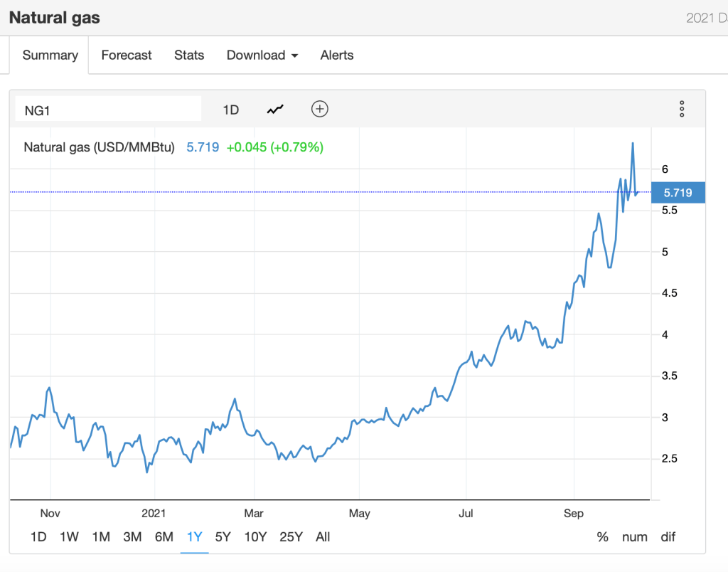Screen dimensions: 728x572
Task: Switch to the Forecast tab
Action: [x=127, y=55]
